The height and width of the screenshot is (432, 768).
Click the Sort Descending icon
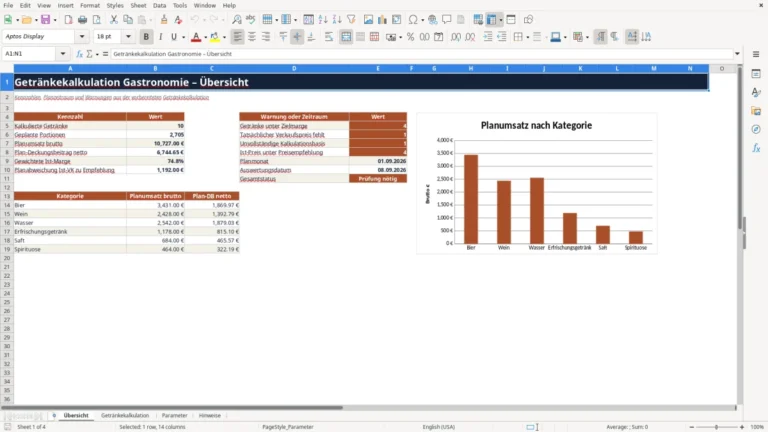[337, 20]
